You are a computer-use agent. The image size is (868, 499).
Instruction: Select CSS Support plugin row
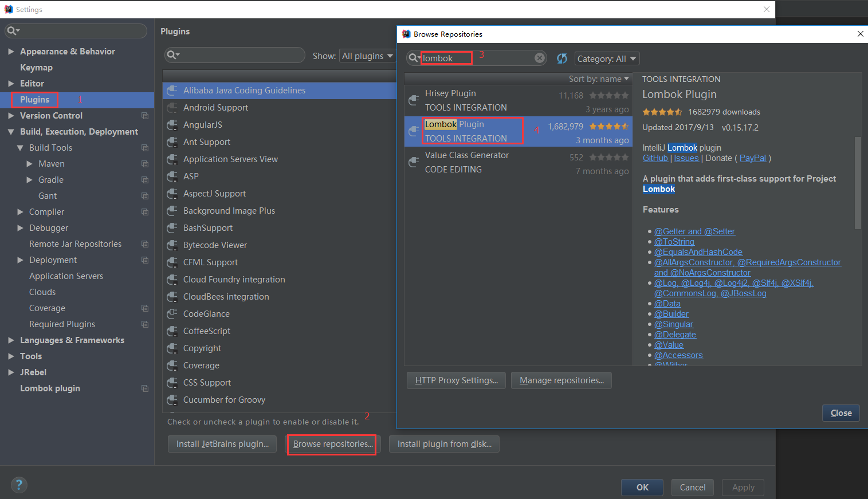280,383
